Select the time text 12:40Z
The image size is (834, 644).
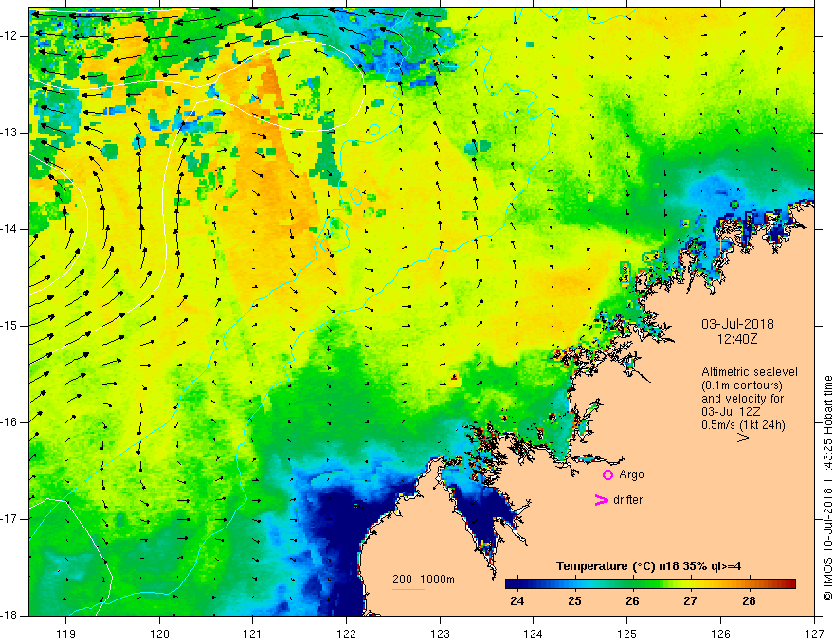736,338
